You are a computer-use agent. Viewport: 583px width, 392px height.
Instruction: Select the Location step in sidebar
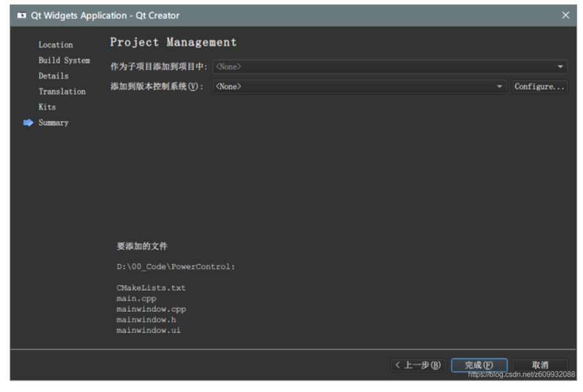coord(55,44)
